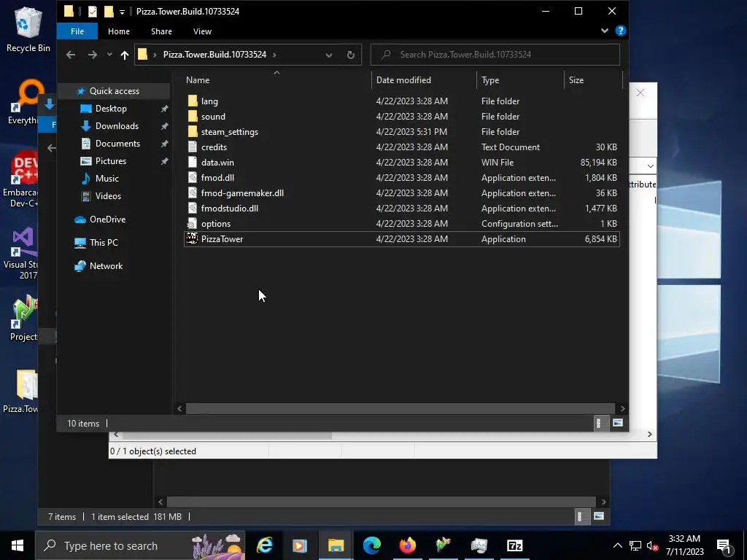747x560 pixels.
Task: Open the lang folder icon
Action: click(193, 101)
